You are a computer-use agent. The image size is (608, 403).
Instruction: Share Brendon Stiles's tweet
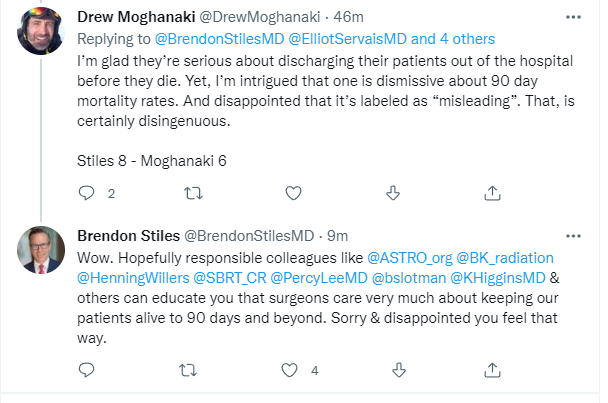(x=492, y=371)
